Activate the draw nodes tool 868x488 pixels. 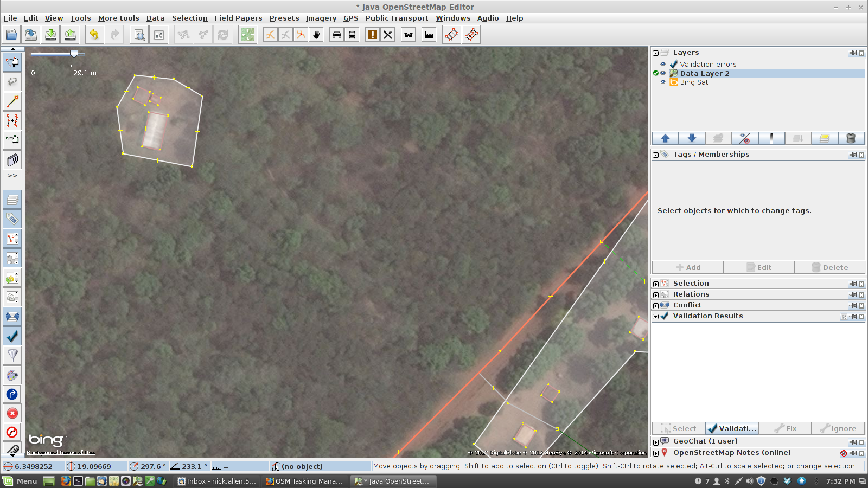tap(12, 101)
